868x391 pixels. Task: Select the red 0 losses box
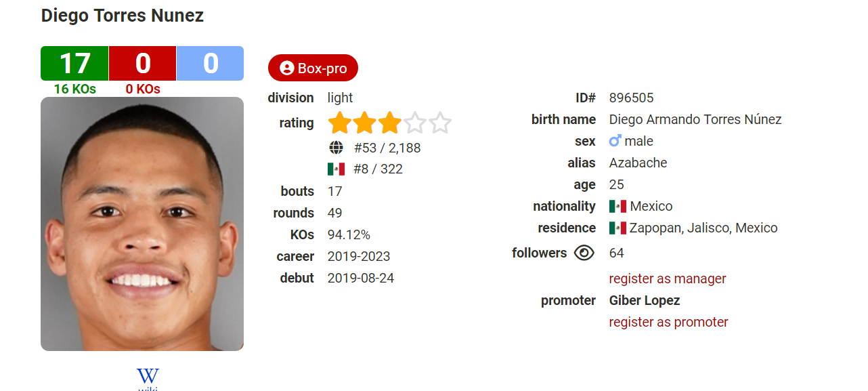143,64
